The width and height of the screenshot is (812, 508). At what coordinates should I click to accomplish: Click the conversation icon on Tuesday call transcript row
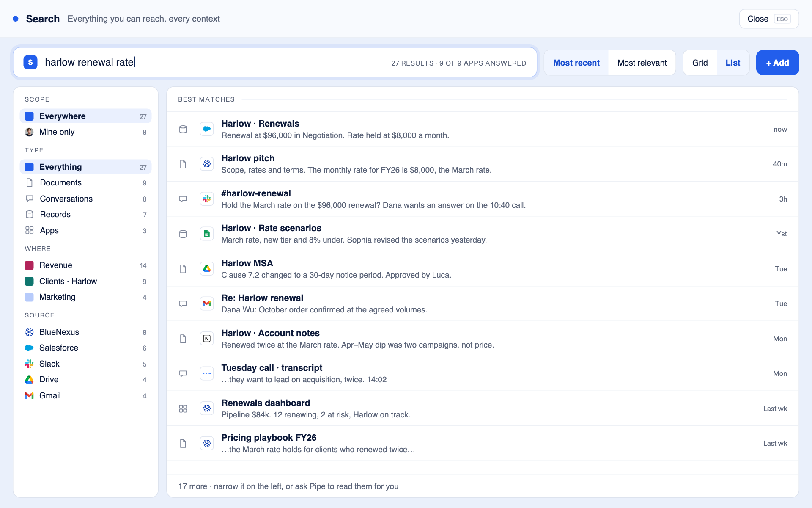coord(183,373)
